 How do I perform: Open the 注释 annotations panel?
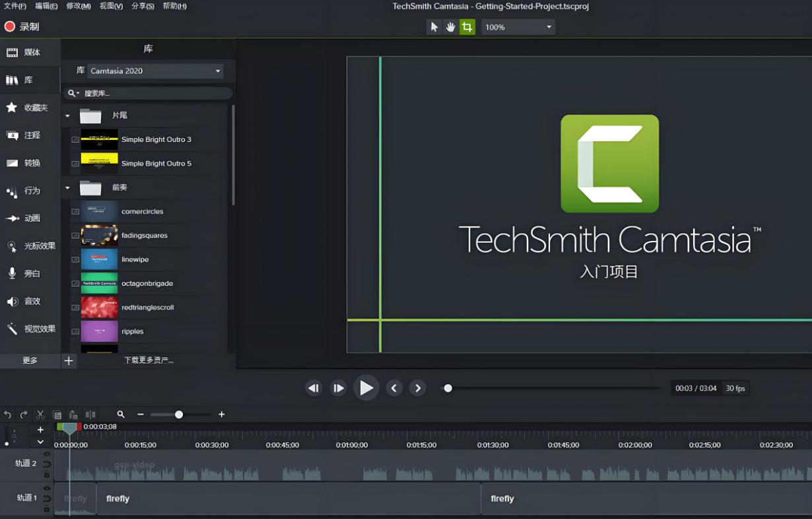click(30, 135)
